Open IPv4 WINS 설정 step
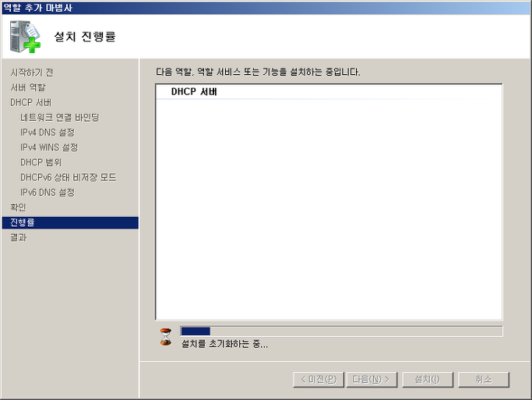The image size is (532, 400). click(49, 147)
